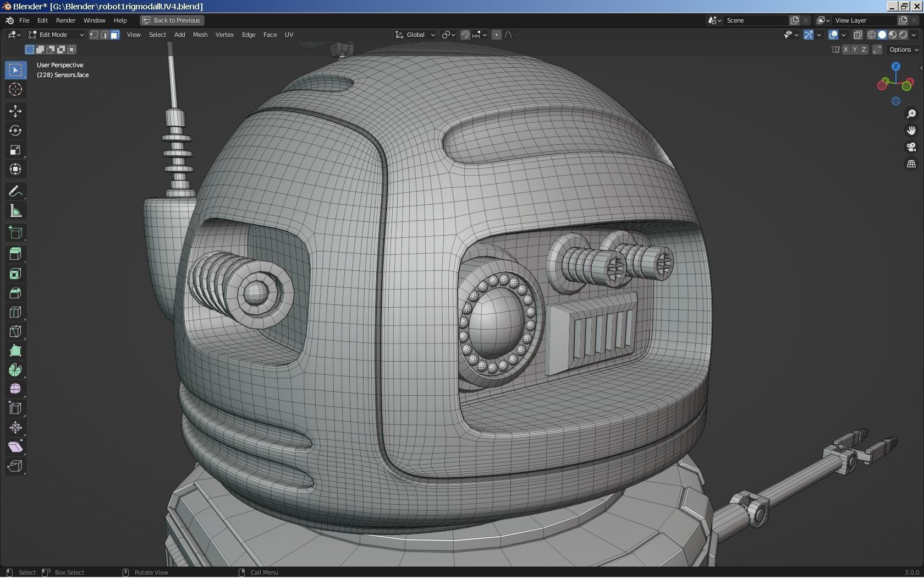Activate the combined Transform tool

tap(15, 169)
